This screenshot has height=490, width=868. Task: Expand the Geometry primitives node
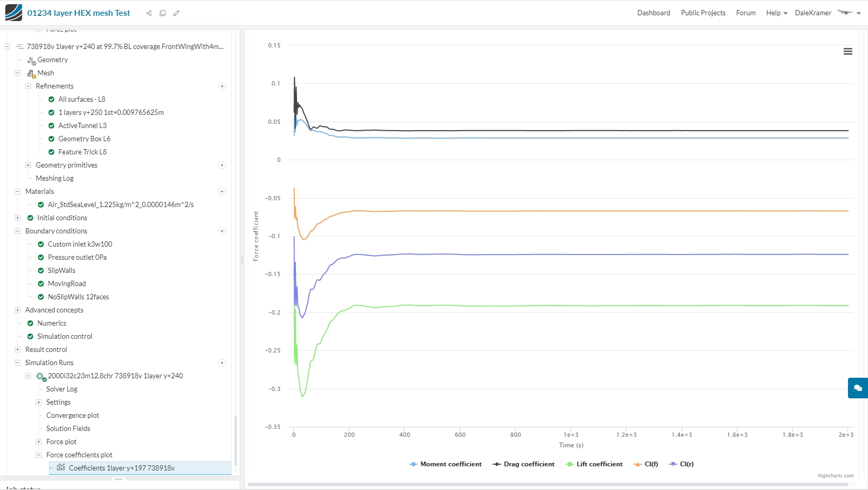click(x=28, y=165)
